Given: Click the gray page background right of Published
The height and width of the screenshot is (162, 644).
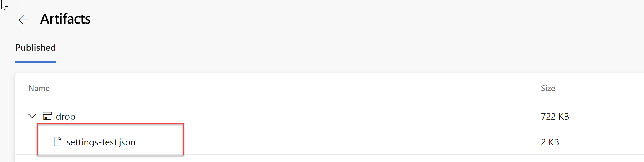Looking at the screenshot, I should click(x=316, y=48).
